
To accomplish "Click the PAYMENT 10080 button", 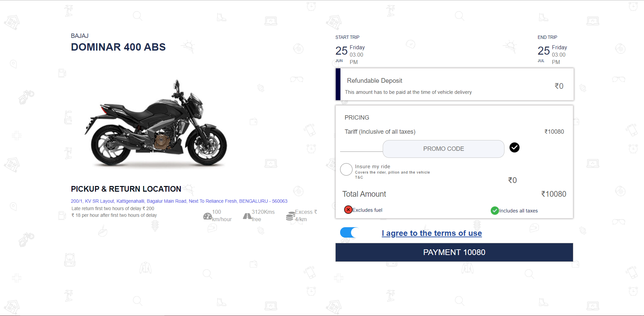I will pos(454,252).
